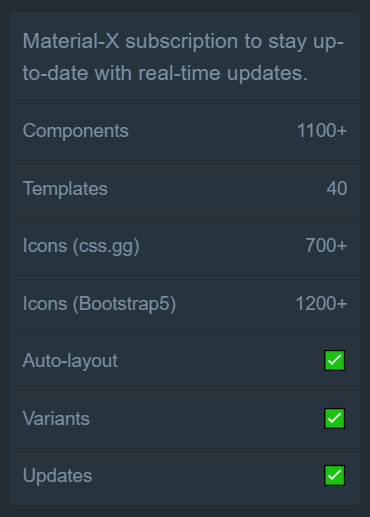Click the Icons (Bootstrap5) label

[x=99, y=304]
